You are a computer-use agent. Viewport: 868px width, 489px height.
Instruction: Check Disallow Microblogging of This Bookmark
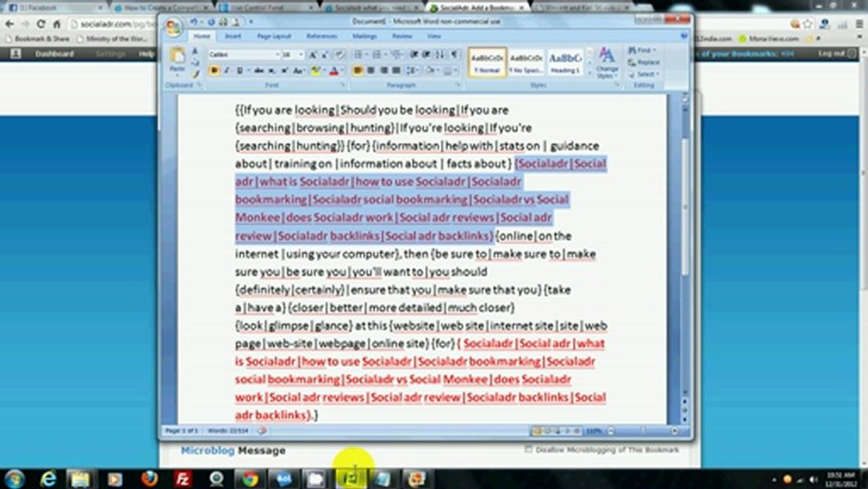tap(528, 449)
